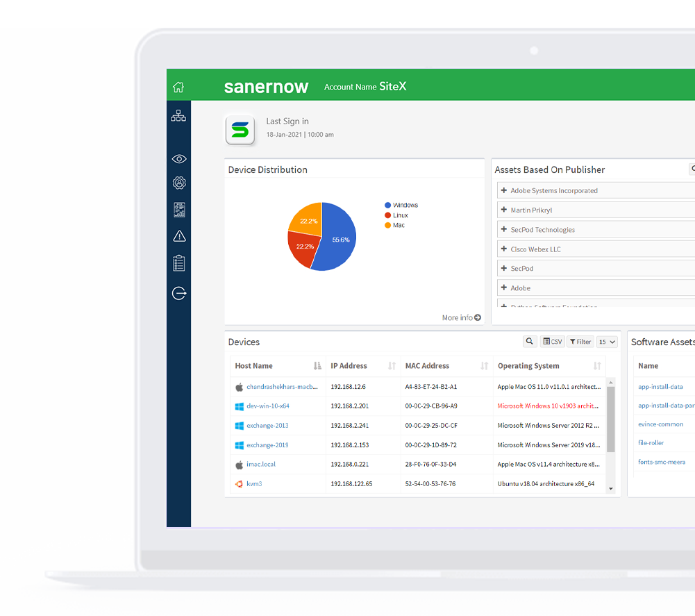
Task: Toggle Linux legend entry in pie chart
Action: pyautogui.click(x=396, y=215)
